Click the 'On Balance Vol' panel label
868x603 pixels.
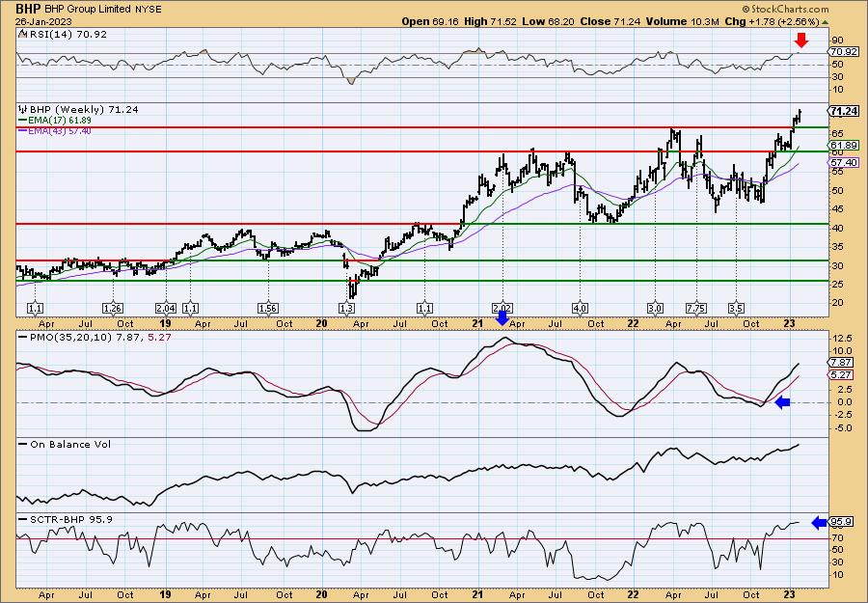pos(69,444)
